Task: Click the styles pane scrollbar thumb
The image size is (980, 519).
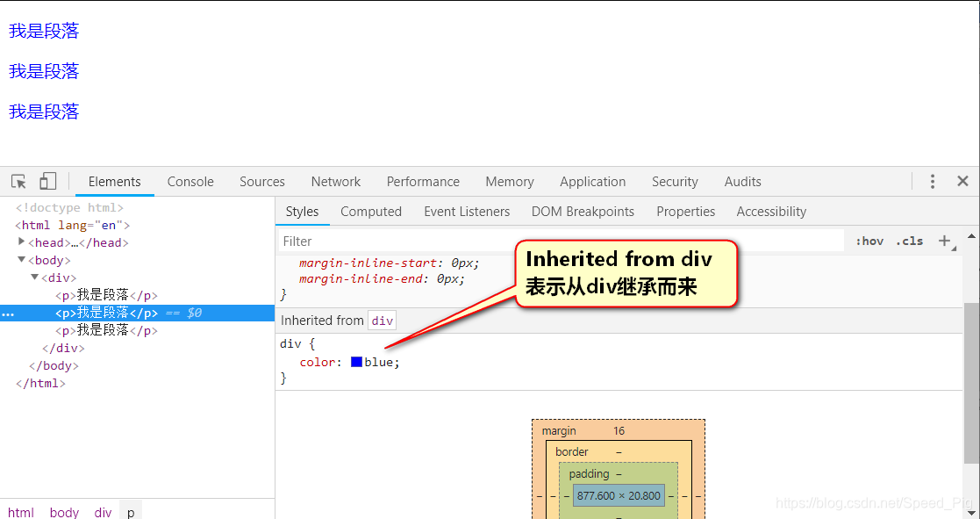Action: click(x=970, y=383)
